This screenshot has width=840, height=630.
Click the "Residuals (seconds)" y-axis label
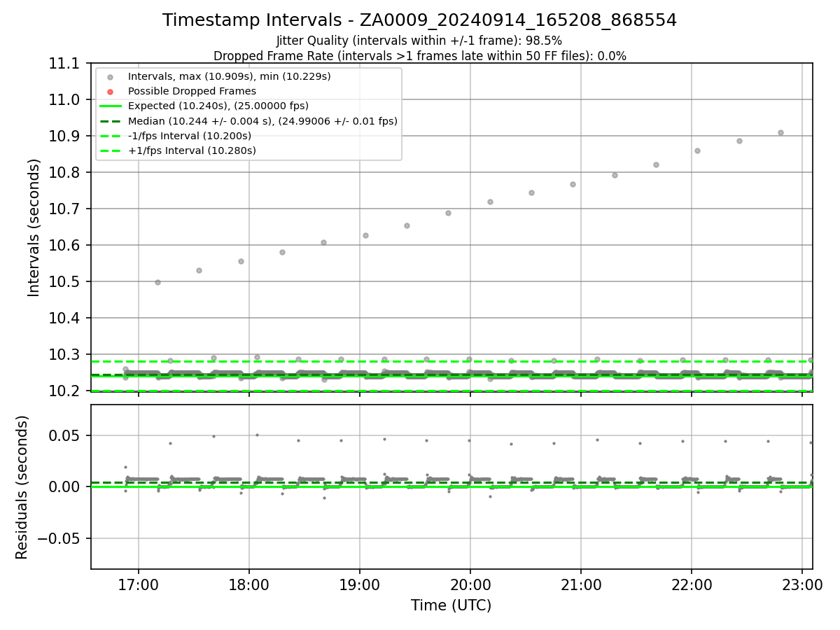point(22,487)
